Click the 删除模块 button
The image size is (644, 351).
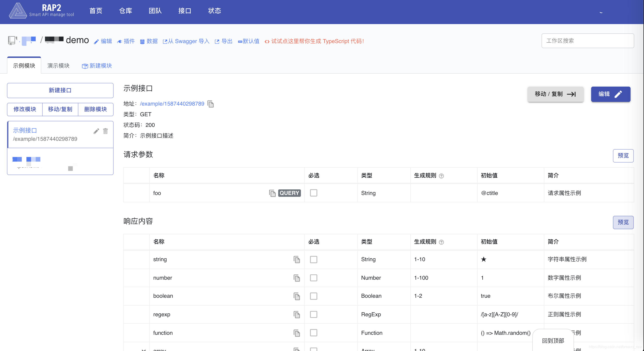pos(96,109)
